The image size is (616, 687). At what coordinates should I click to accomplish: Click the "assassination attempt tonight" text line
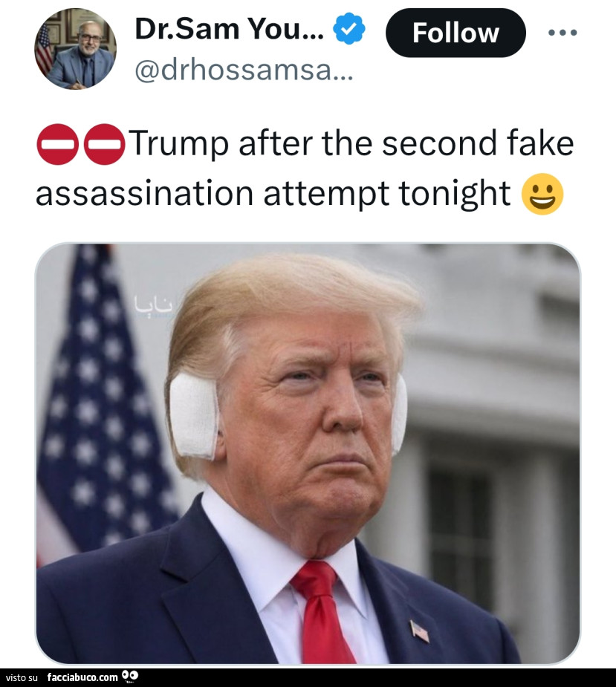(x=273, y=194)
